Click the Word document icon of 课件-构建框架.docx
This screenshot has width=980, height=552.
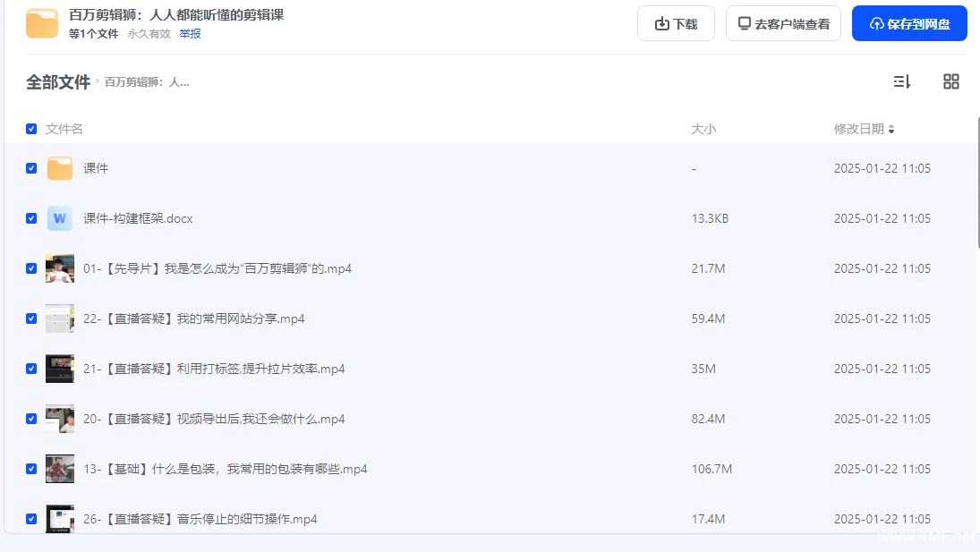pyautogui.click(x=59, y=217)
